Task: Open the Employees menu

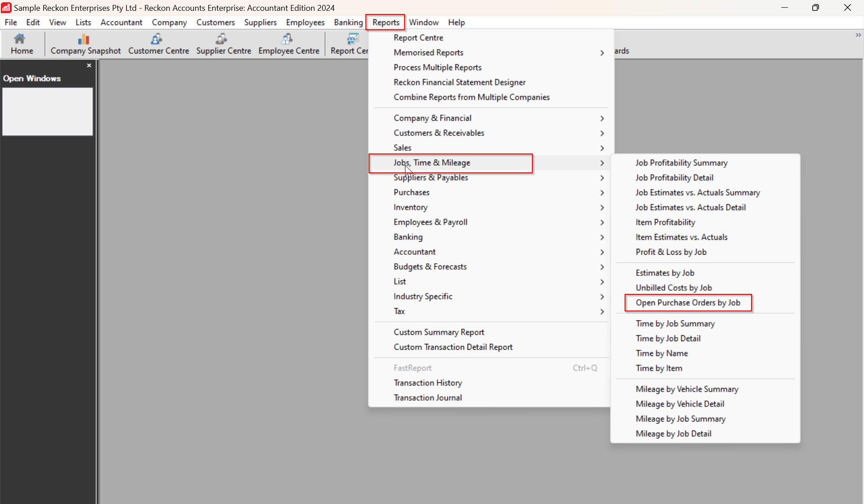Action: pos(305,22)
